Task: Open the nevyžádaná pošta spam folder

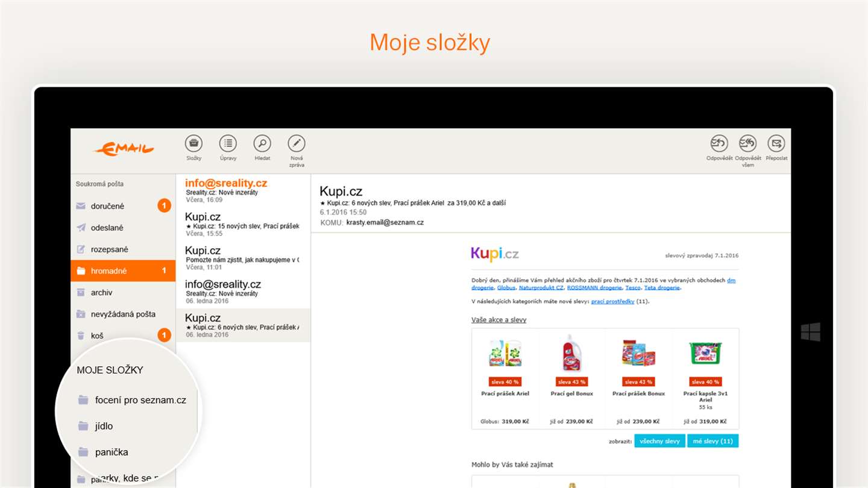Action: point(123,314)
